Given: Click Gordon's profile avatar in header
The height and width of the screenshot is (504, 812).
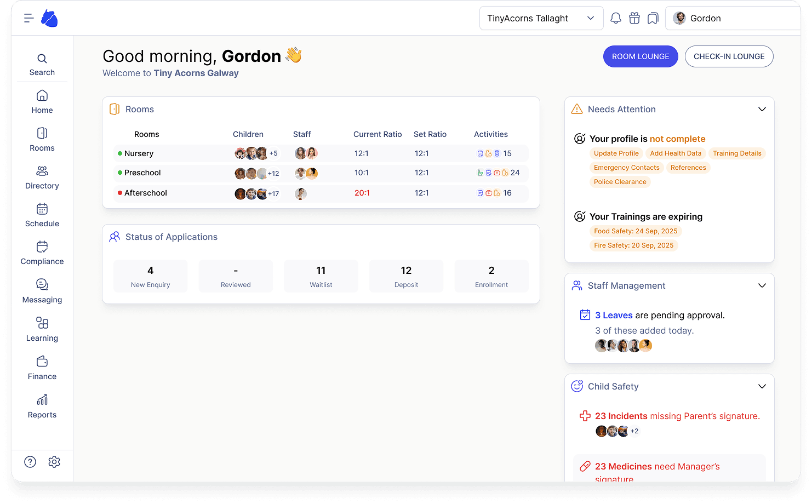Looking at the screenshot, I should point(679,18).
